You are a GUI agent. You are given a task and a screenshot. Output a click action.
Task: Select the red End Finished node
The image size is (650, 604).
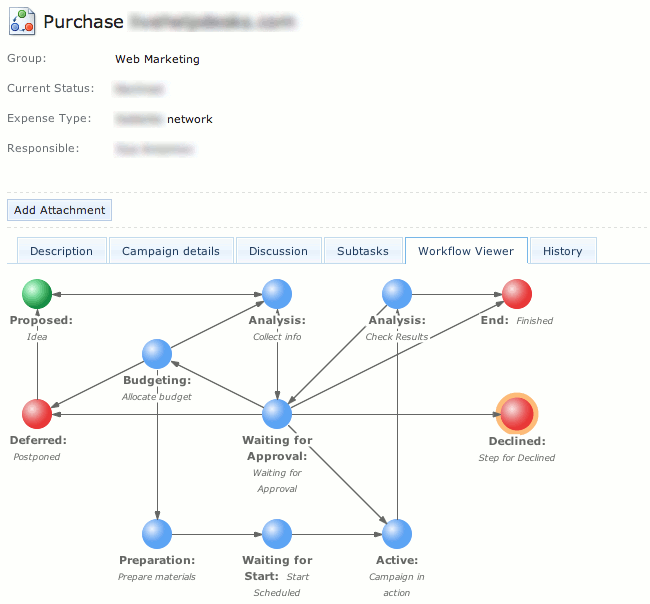pos(517,294)
